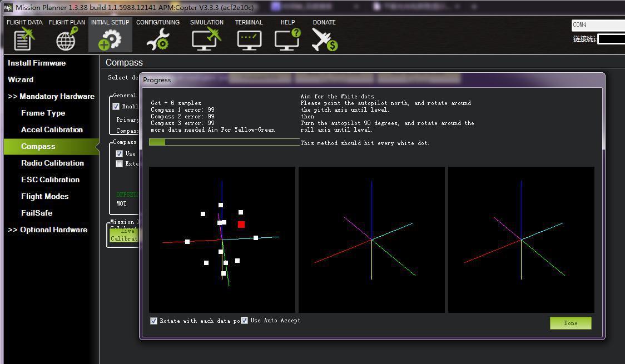
Task: Click the third compass 3D axis view
Action: click(521, 240)
